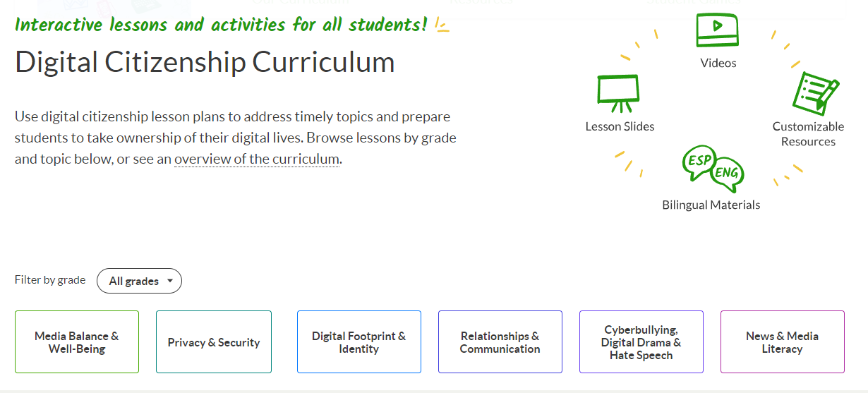
Task: Open the Digital Footprint & Identity topic
Action: (x=359, y=342)
